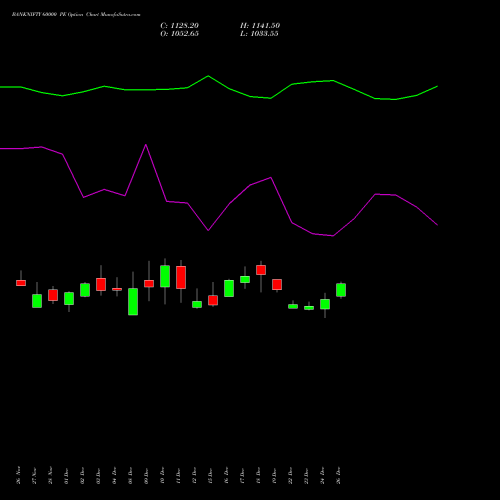Select the 11 Dec tall red candlestick
Image resolution: width=500 pixels, height=500 pixels.
(x=181, y=277)
